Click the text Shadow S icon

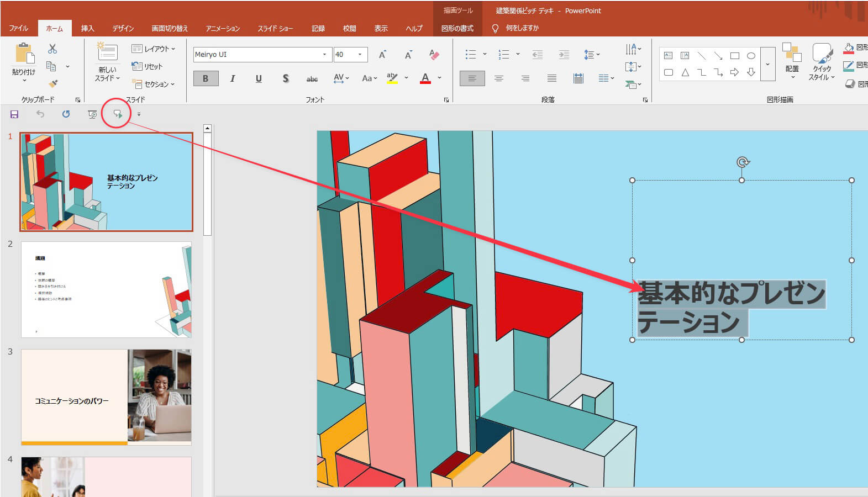click(286, 78)
